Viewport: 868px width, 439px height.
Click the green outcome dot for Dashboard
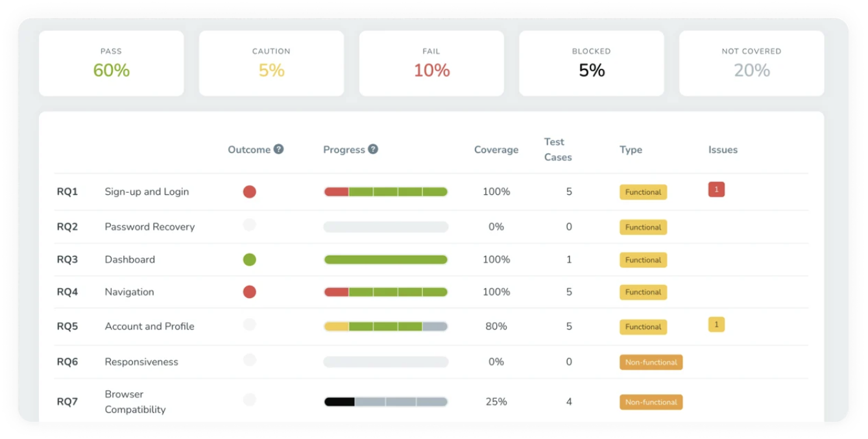(x=249, y=260)
